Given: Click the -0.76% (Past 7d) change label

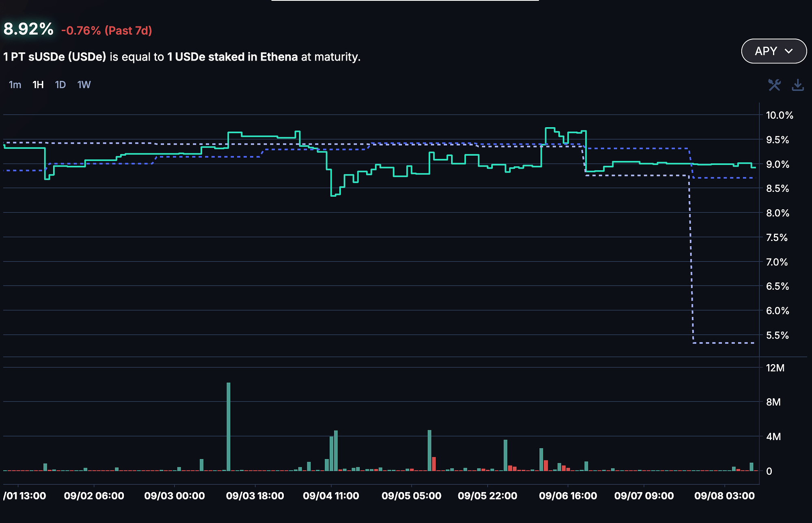Looking at the screenshot, I should click(106, 31).
